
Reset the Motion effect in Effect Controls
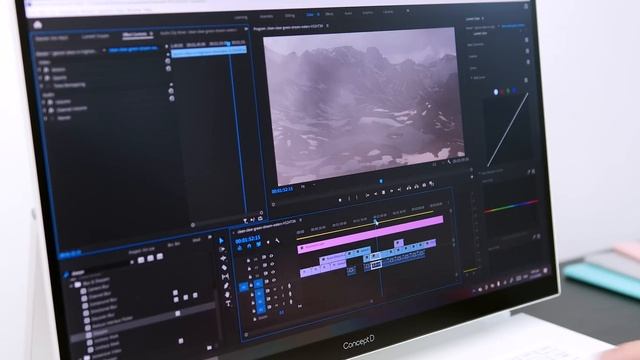pyautogui.click(x=167, y=61)
